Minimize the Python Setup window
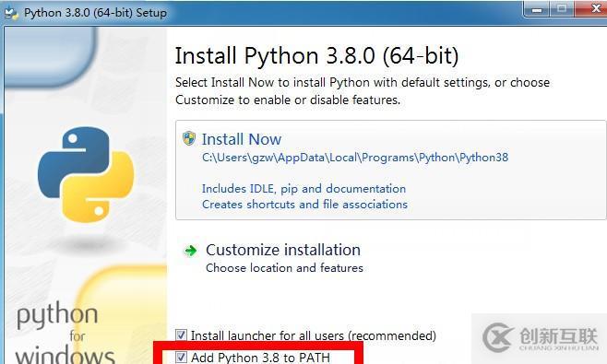607x364 pixels. (537, 9)
